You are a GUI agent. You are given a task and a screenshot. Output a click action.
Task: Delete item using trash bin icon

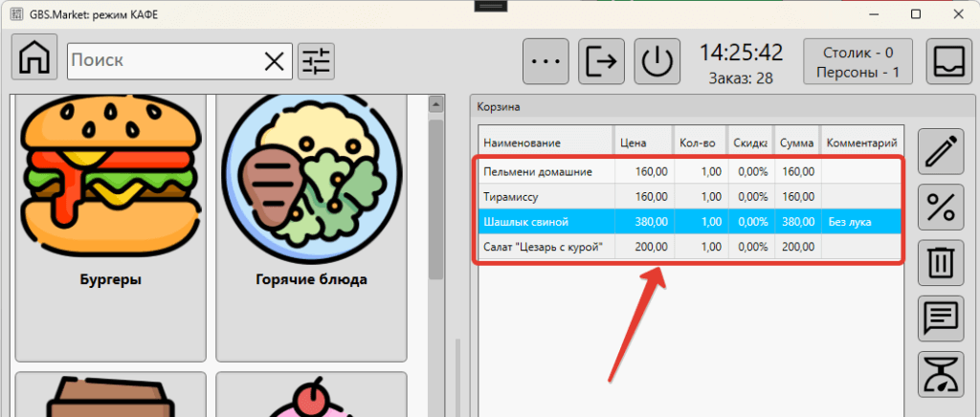pos(940,262)
